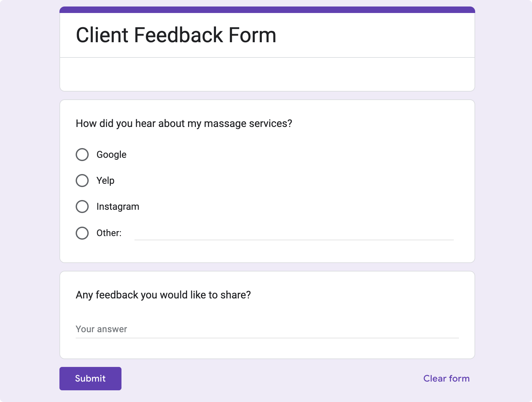The height and width of the screenshot is (402, 532).
Task: Click the Yelp option label text
Action: point(105,181)
